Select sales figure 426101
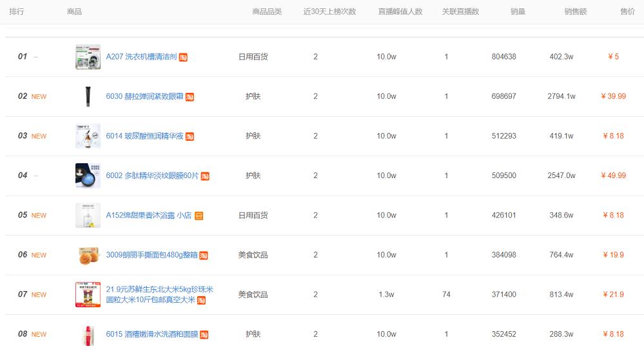The height and width of the screenshot is (353, 644). 504,216
